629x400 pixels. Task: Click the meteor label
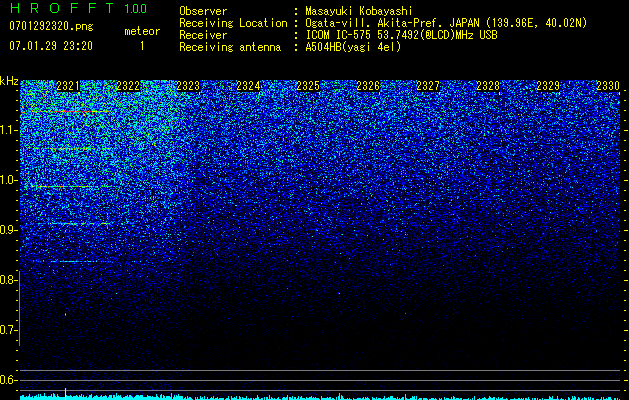142,31
